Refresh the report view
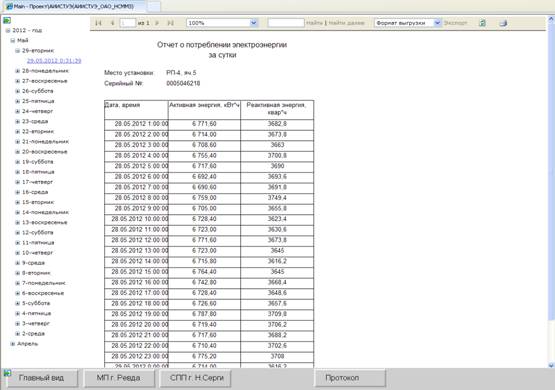 click(482, 23)
